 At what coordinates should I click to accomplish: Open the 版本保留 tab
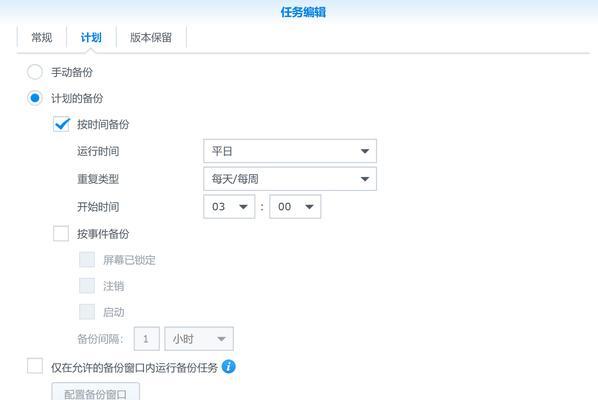click(x=151, y=37)
